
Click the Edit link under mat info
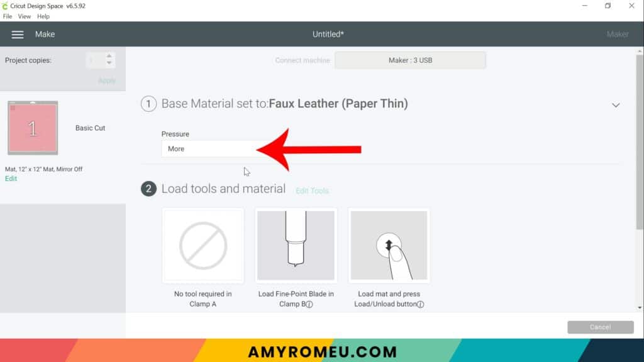click(11, 178)
